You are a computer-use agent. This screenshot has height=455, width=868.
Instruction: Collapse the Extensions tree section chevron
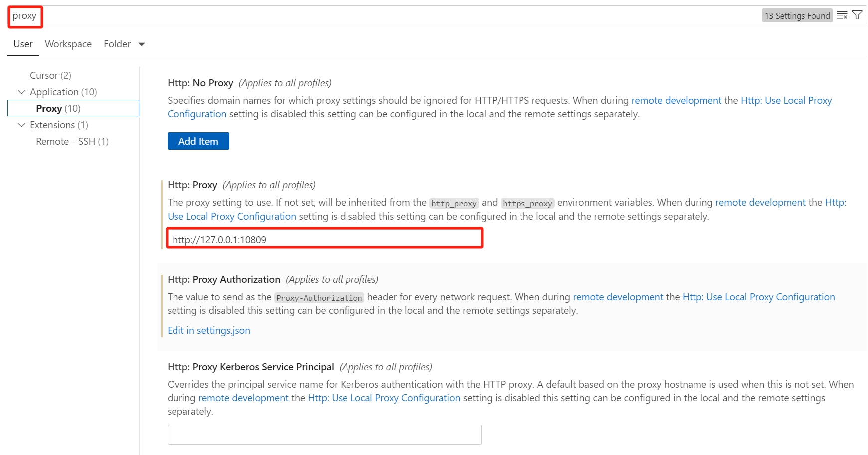(21, 125)
